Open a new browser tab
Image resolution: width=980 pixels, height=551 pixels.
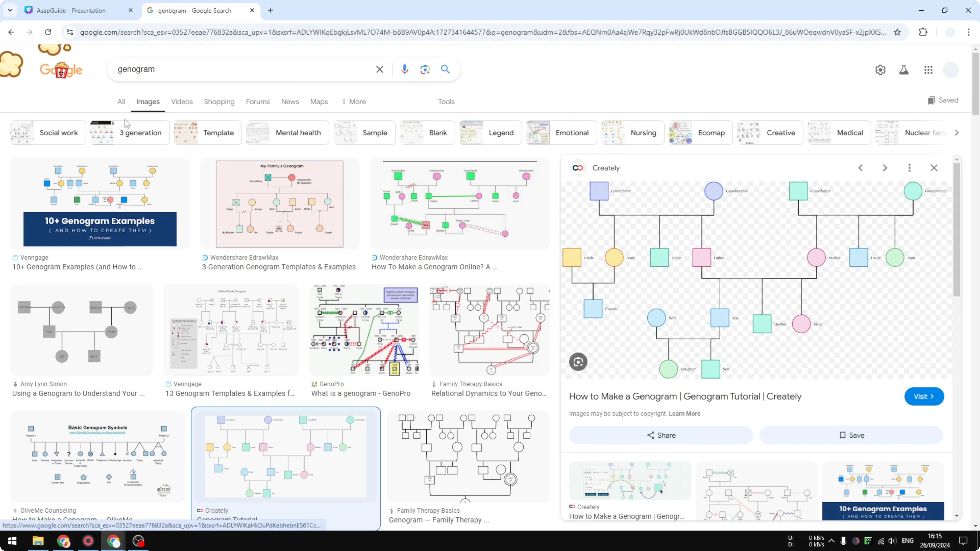[271, 10]
